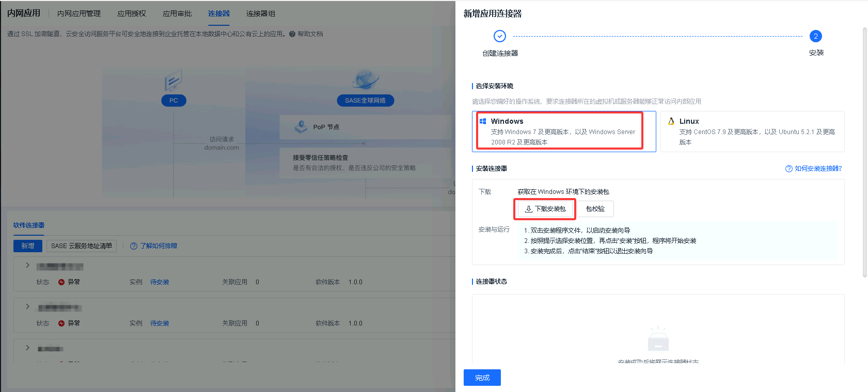Click the 下载安装包 download button

pyautogui.click(x=545, y=209)
